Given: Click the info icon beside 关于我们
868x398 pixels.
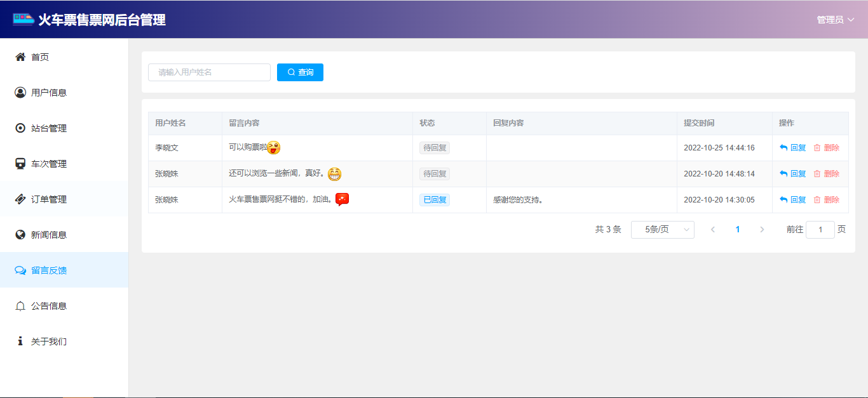Looking at the screenshot, I should [20, 342].
